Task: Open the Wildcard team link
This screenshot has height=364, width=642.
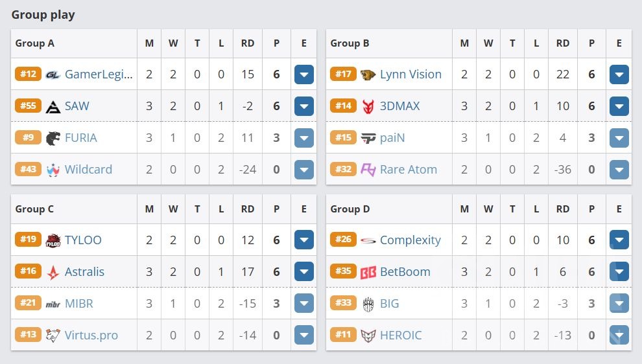Action: pyautogui.click(x=88, y=170)
